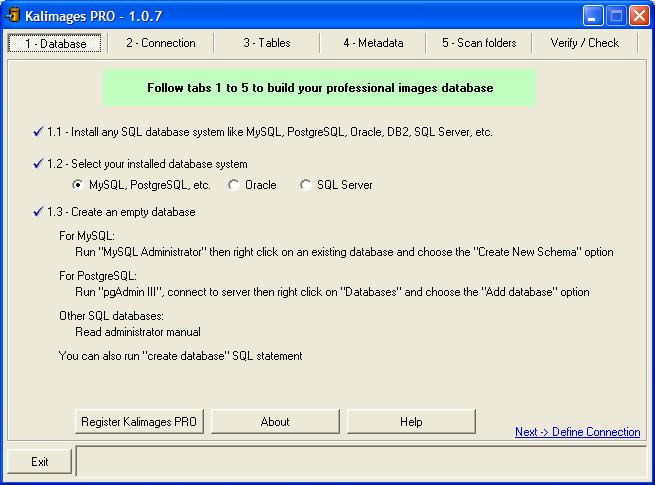Click the checkmark beside step 1.2
655x485 pixels.
tap(38, 163)
